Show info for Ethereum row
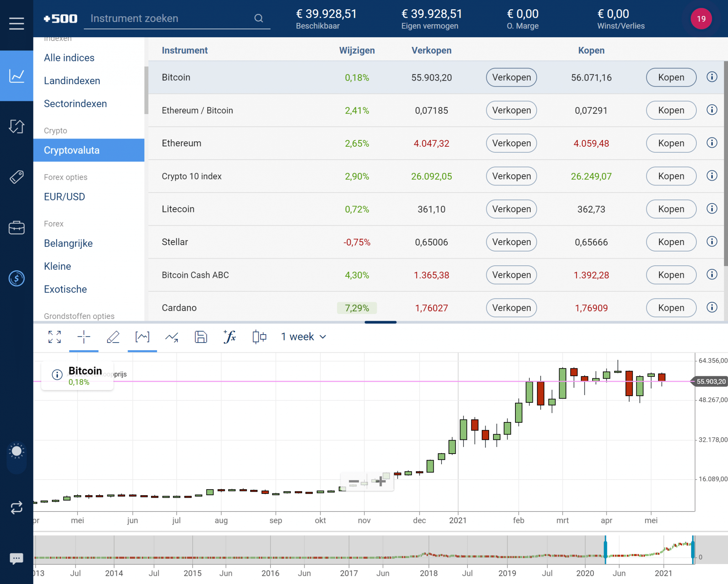Image resolution: width=728 pixels, height=584 pixels. (x=712, y=143)
